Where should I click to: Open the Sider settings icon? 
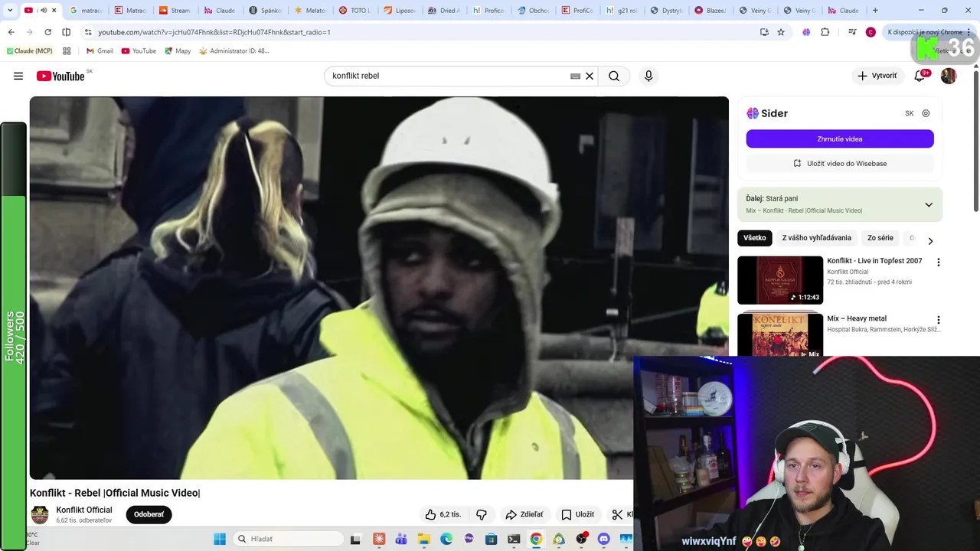(926, 113)
